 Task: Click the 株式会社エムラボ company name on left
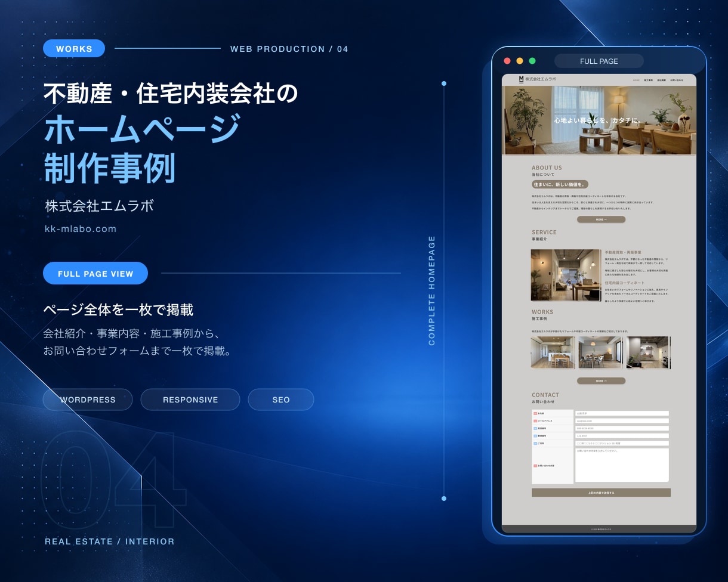click(x=100, y=206)
